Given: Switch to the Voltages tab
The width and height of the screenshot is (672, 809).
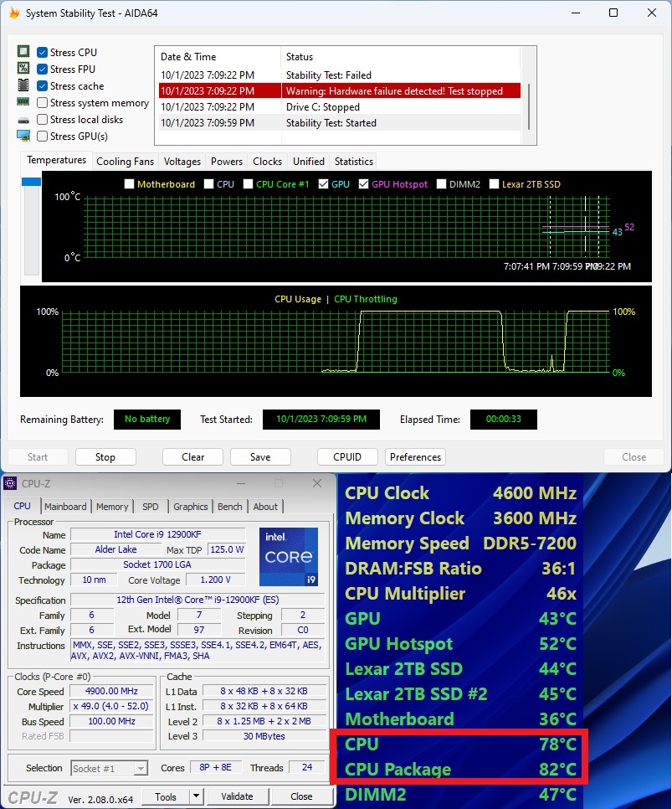Looking at the screenshot, I should (182, 162).
